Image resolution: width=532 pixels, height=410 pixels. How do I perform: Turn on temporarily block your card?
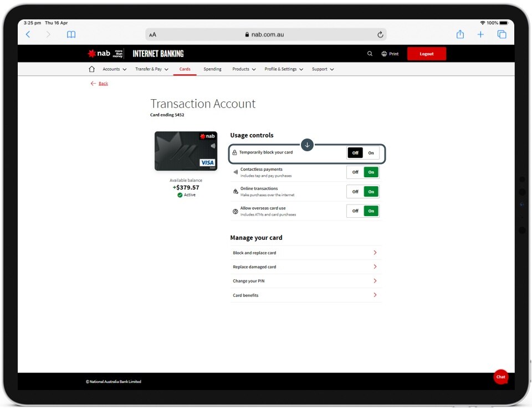371,153
